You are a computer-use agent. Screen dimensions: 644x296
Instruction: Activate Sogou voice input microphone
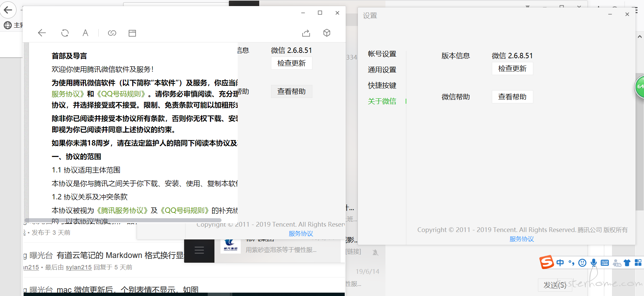tap(594, 263)
